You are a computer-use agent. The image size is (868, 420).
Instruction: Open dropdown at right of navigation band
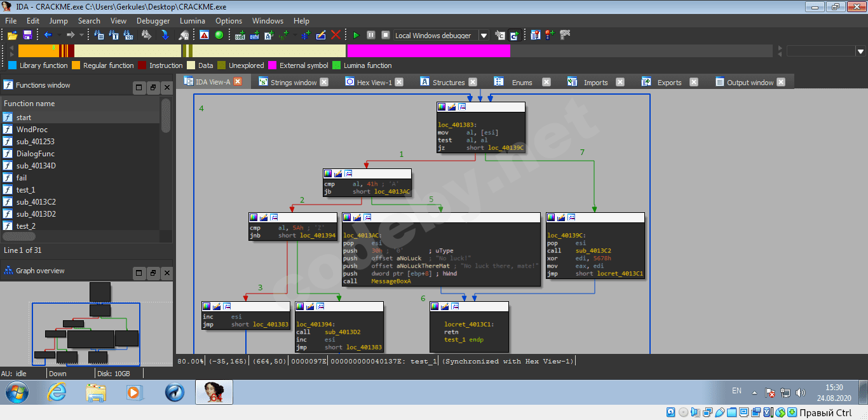pyautogui.click(x=861, y=51)
